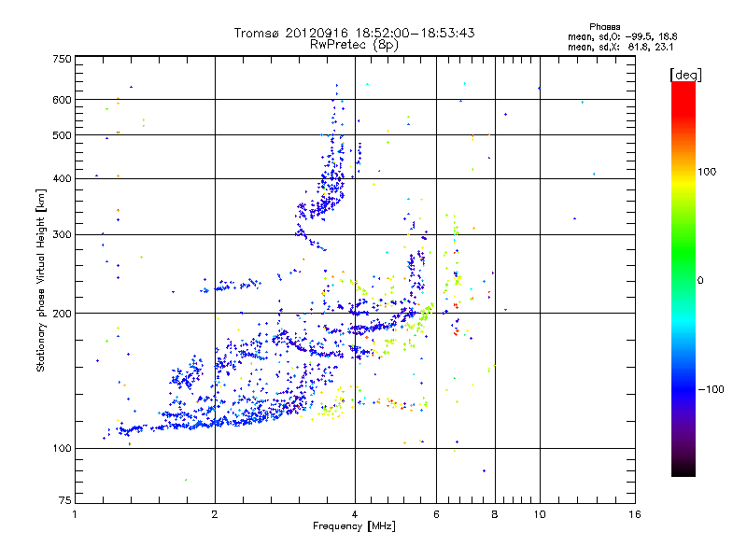
Task: Click y-axis tick label '75'
Action: [65, 500]
